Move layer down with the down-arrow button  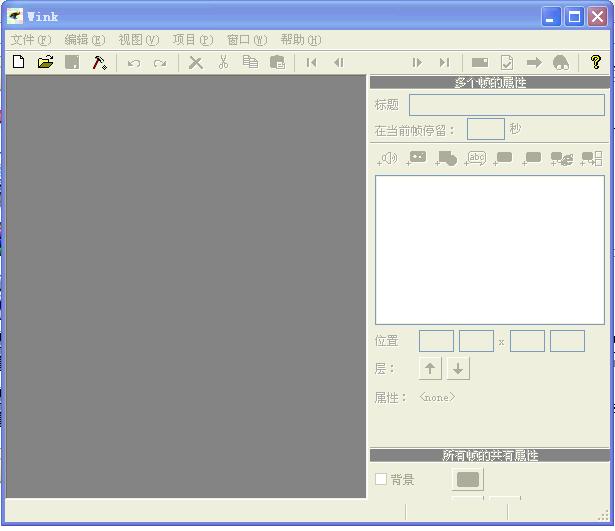pos(458,368)
